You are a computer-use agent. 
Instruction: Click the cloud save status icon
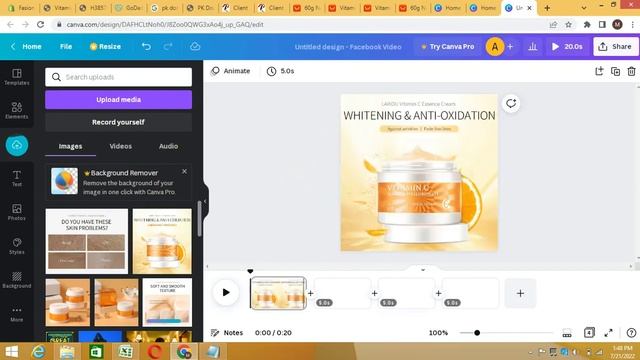click(195, 47)
